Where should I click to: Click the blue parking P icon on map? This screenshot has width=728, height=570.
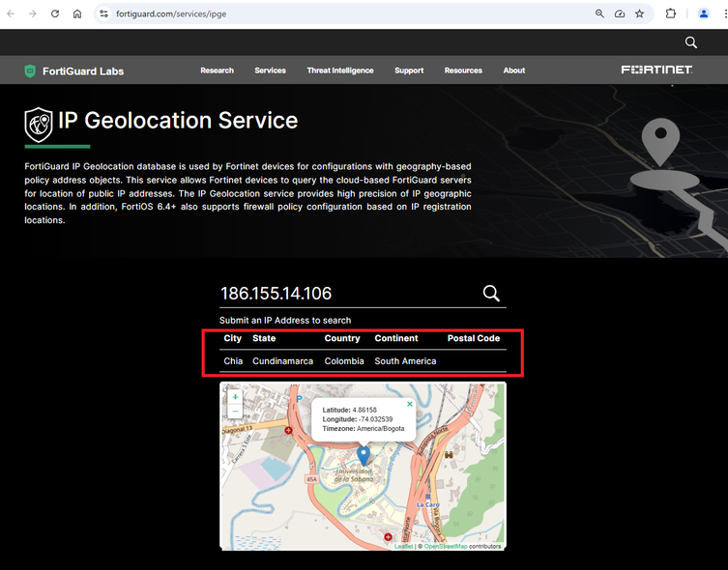299,399
